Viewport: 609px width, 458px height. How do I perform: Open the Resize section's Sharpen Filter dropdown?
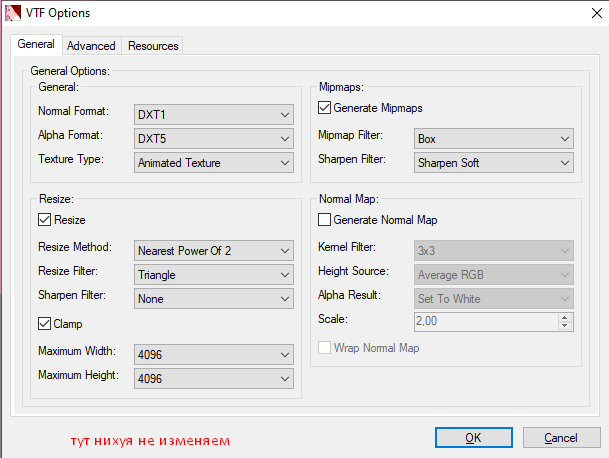click(213, 299)
